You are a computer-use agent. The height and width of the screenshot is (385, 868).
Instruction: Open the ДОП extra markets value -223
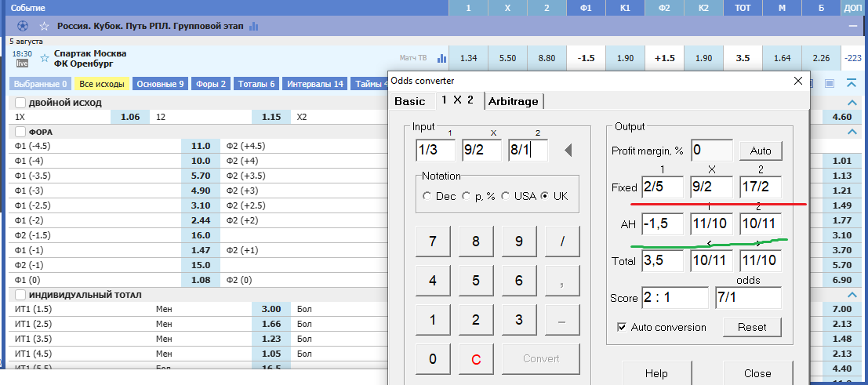click(x=853, y=57)
